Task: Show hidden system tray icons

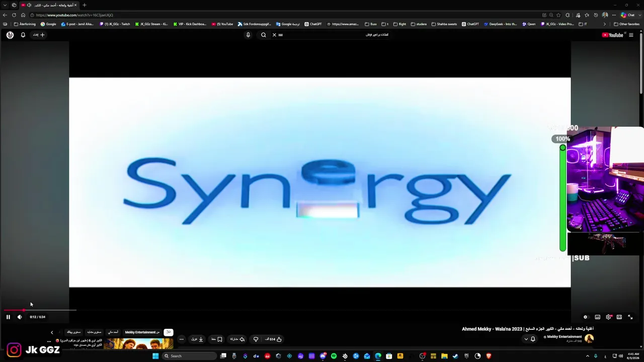Action: tap(588, 356)
